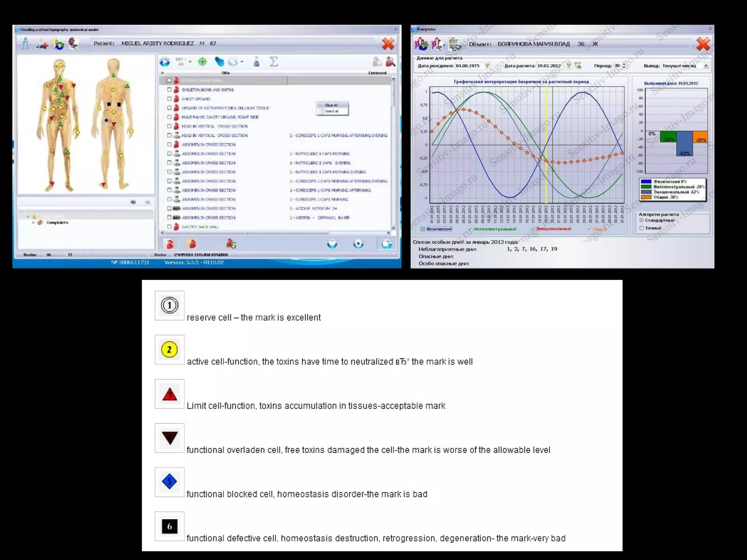Choose Select all from context menu
The image size is (747, 560).
(332, 111)
